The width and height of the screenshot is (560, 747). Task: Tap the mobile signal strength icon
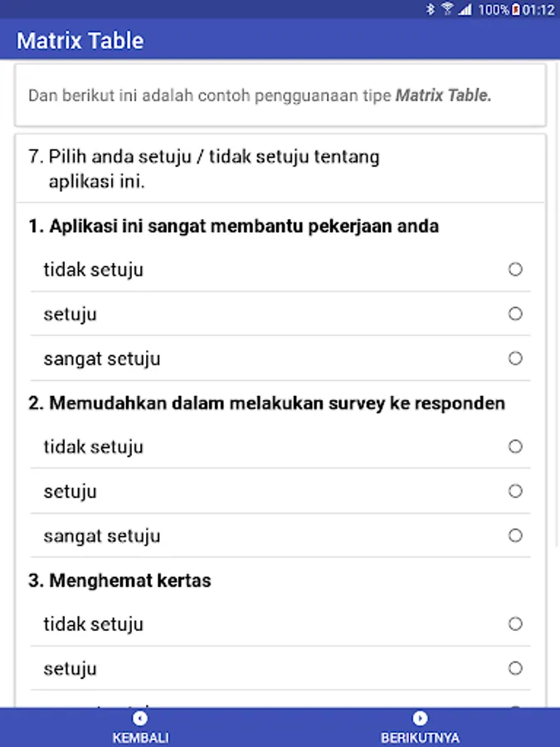(x=465, y=9)
